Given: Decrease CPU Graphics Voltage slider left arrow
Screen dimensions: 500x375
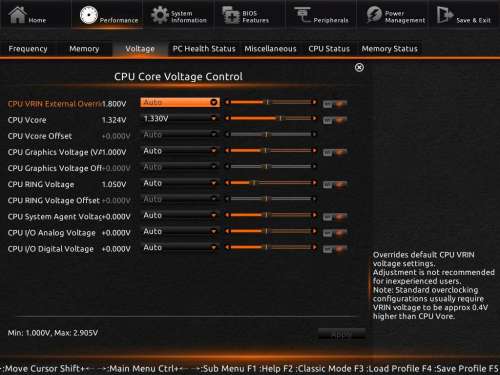Looking at the screenshot, I should point(227,150).
